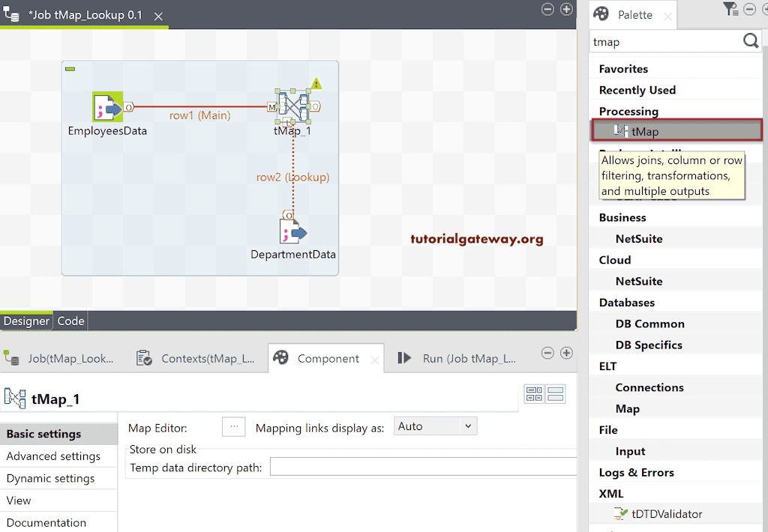768x532 pixels.
Task: Open the palette filter funnel icon
Action: (x=730, y=8)
